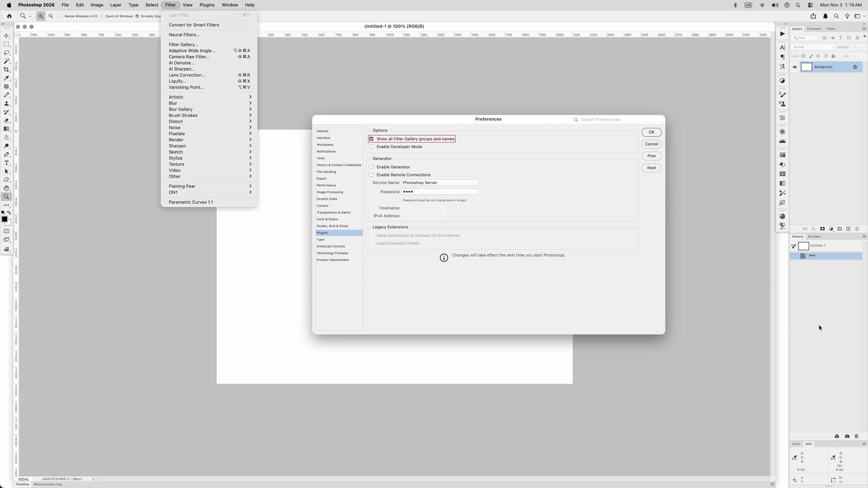Screen dimensions: 868x488
Task: Select the Crop tool
Action: (6, 70)
